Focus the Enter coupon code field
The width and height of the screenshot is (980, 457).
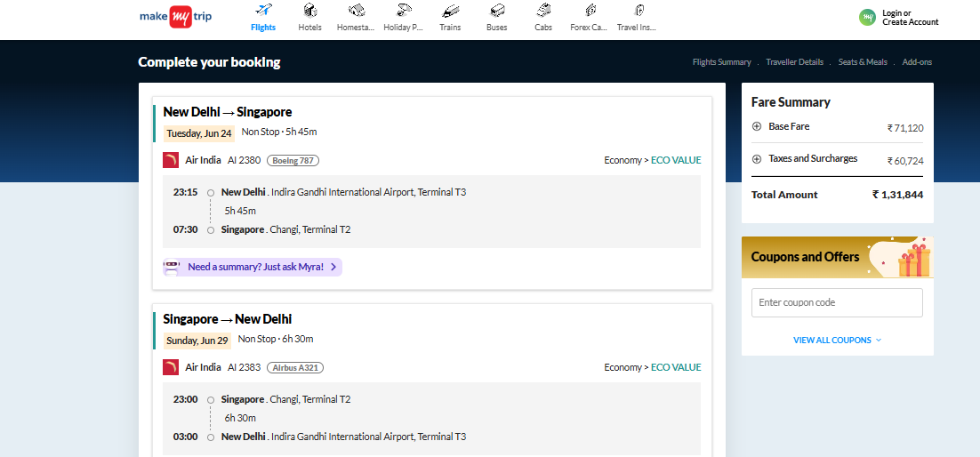point(837,302)
